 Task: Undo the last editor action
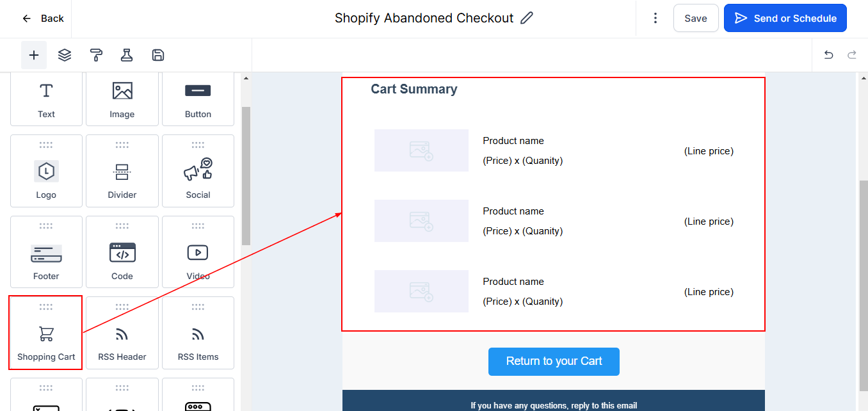(828, 55)
